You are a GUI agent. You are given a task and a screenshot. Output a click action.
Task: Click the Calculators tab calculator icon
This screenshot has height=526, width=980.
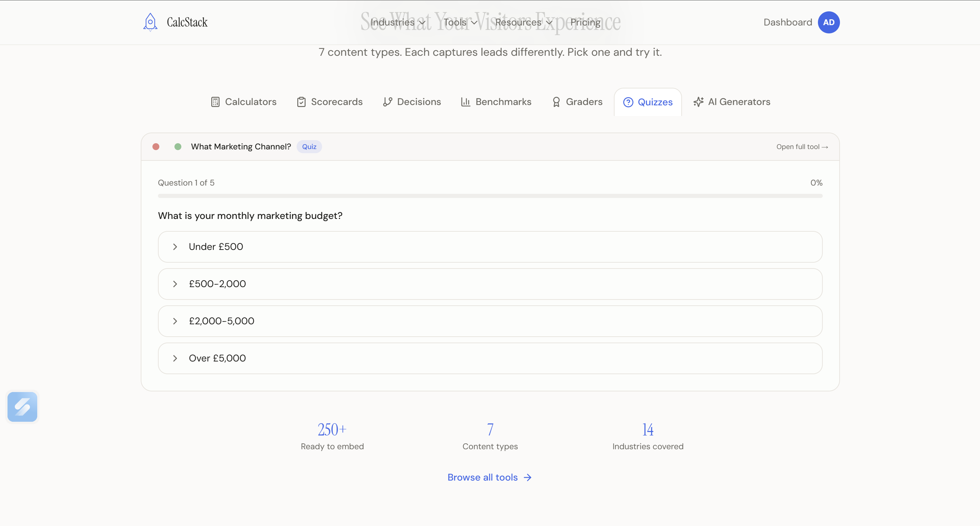tap(215, 102)
